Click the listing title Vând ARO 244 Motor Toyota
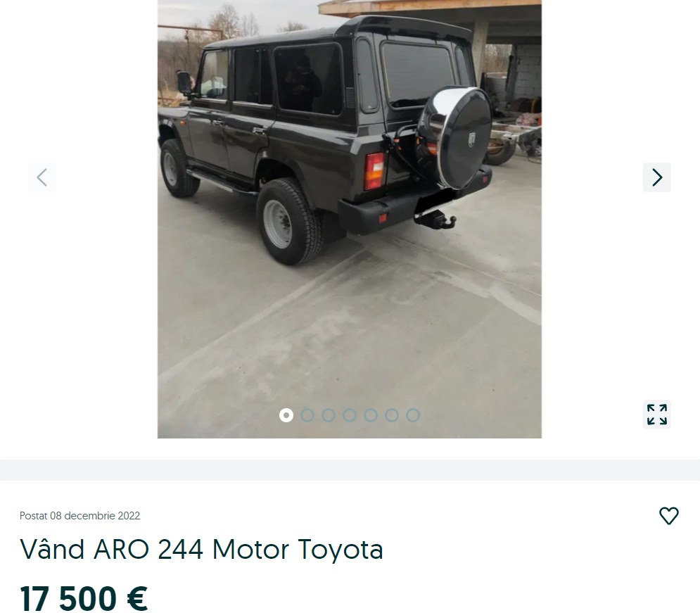 (201, 549)
